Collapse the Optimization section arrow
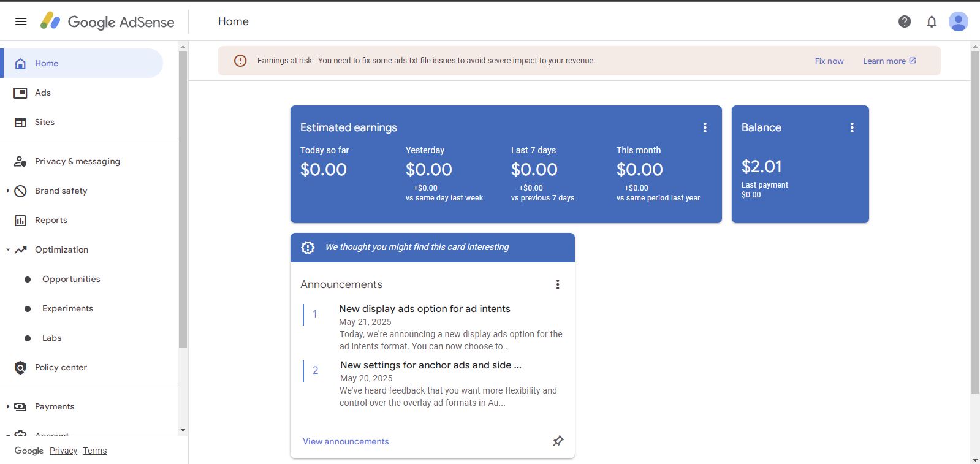 tap(7, 249)
